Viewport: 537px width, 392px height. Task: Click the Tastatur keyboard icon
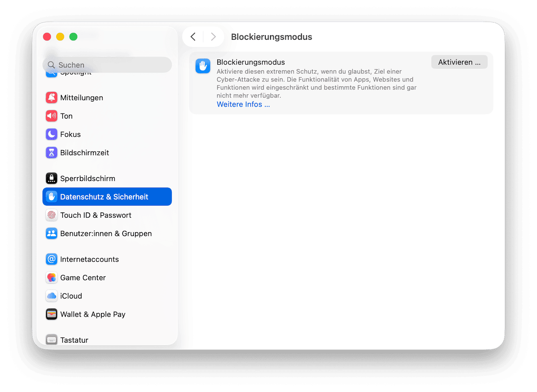pyautogui.click(x=51, y=340)
